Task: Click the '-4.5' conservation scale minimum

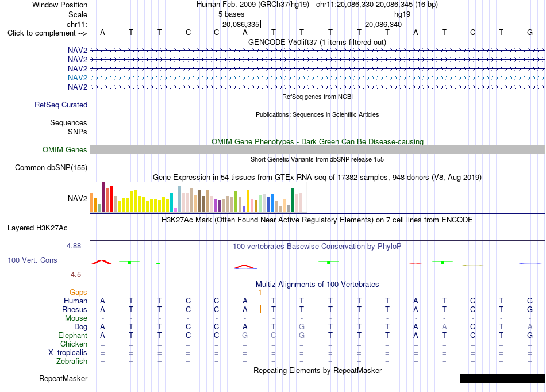Action: [75, 275]
